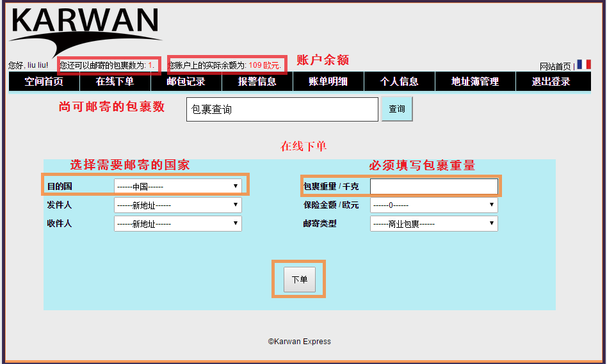
Task: Click the 包裹查询 search field
Action: coord(282,109)
